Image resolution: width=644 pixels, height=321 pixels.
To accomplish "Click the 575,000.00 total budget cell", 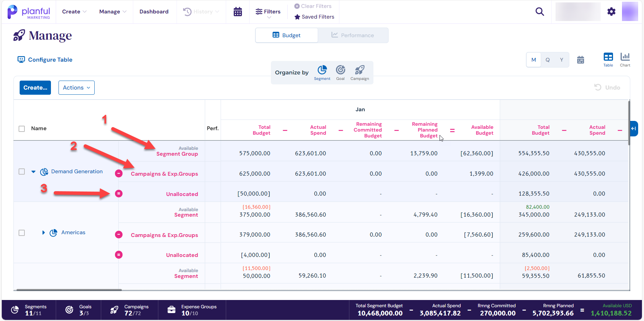I will click(255, 153).
